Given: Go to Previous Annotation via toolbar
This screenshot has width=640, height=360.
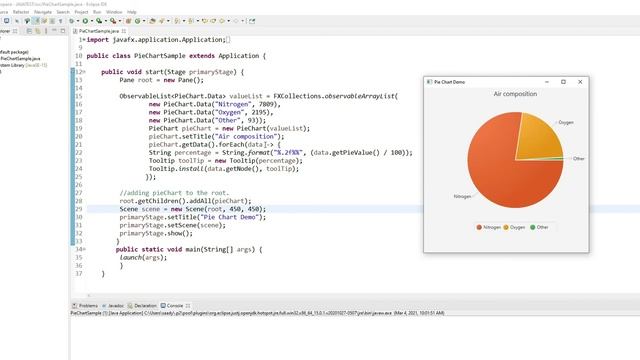Looking at the screenshot, I should 191,21.
